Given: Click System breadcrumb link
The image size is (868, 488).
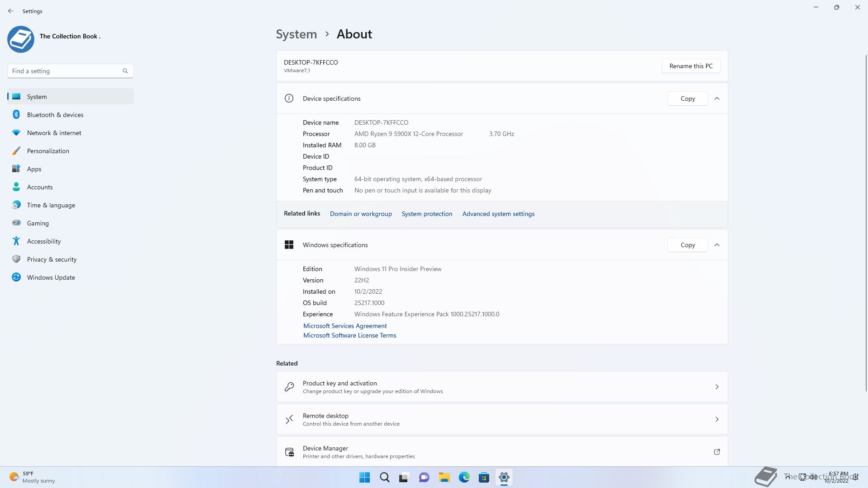Looking at the screenshot, I should click(x=297, y=34).
